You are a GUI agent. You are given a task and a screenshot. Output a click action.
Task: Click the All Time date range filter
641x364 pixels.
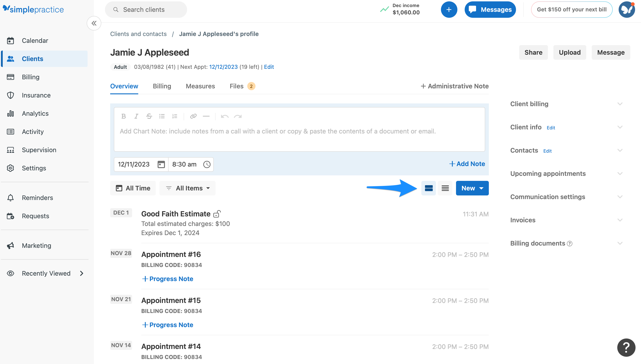pos(133,188)
